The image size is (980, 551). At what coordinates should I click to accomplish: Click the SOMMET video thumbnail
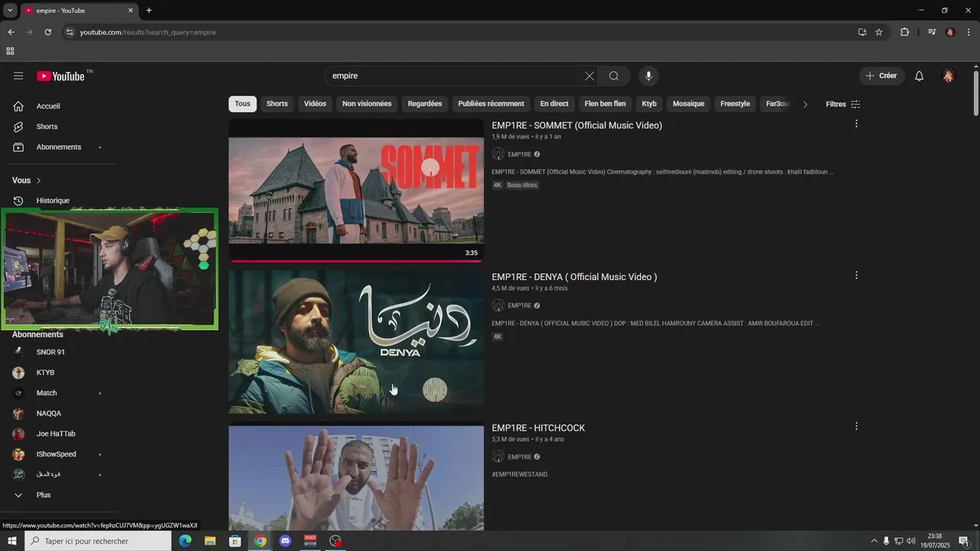pos(356,191)
